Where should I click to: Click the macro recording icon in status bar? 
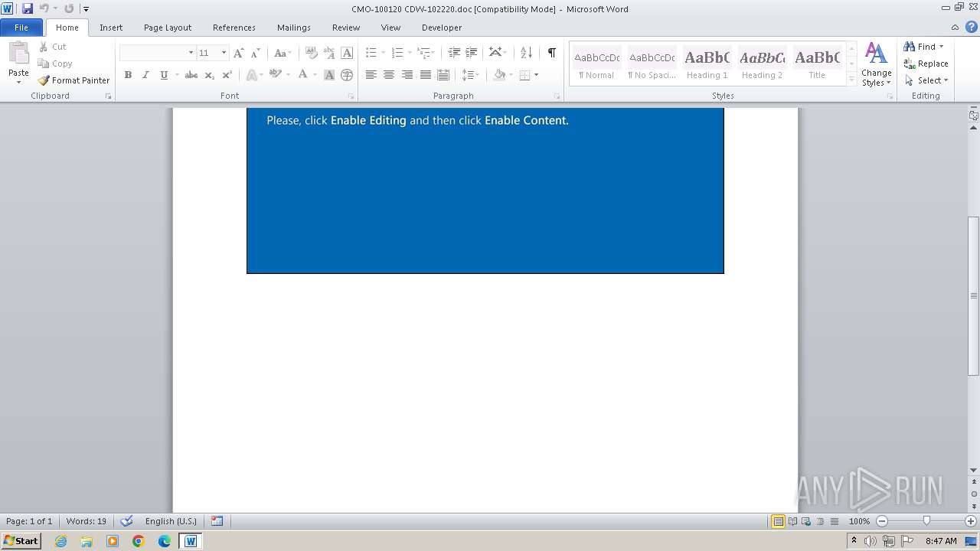(217, 521)
